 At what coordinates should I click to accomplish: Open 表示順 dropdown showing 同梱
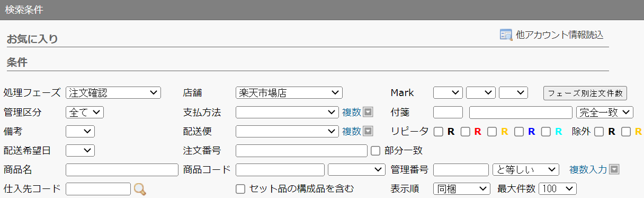pos(462,188)
